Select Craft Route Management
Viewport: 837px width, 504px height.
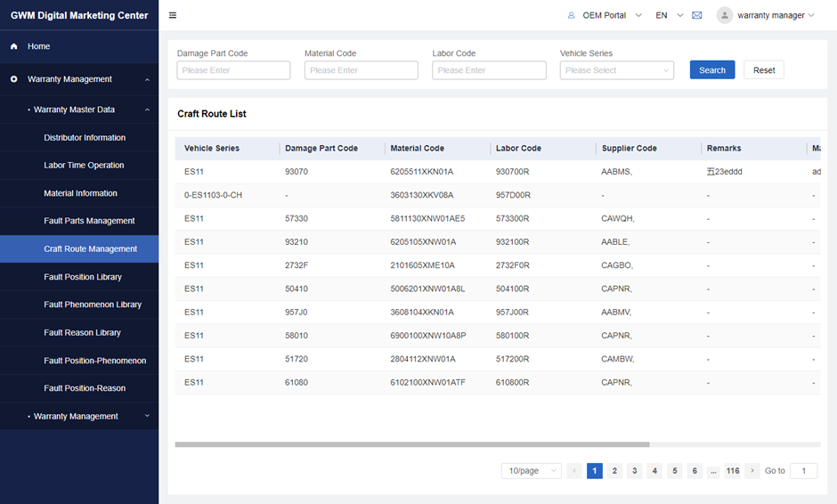click(79, 248)
